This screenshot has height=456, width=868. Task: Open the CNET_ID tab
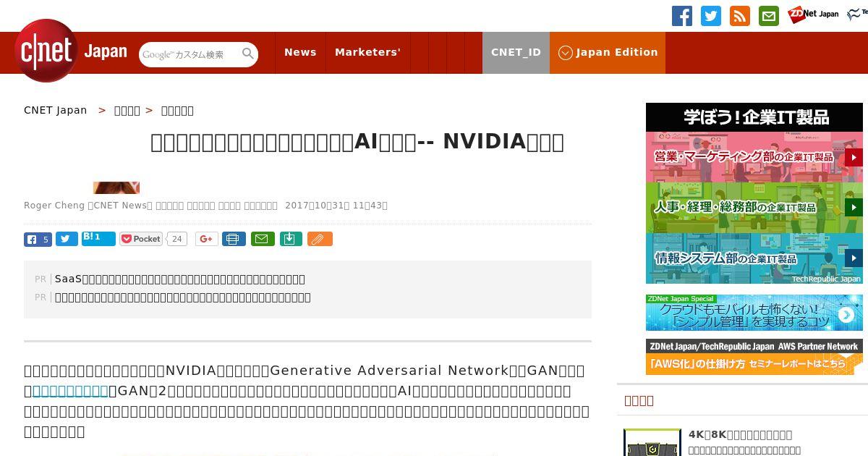point(516,52)
